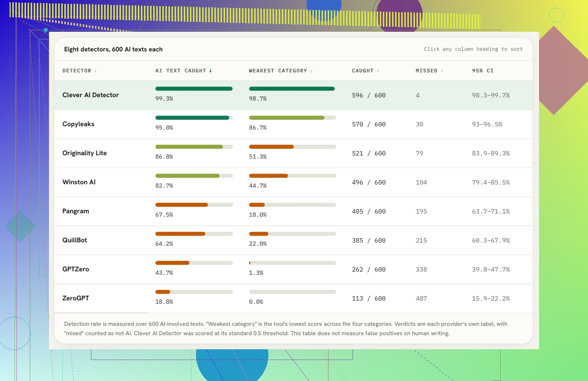Click the 60.3–67.9% confidence interval

[491, 240]
